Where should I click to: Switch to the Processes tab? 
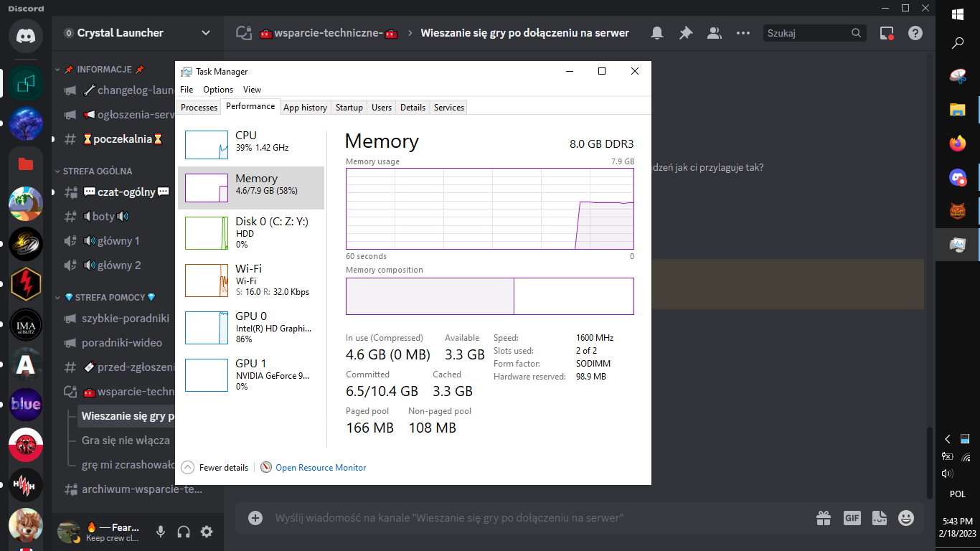pyautogui.click(x=199, y=108)
